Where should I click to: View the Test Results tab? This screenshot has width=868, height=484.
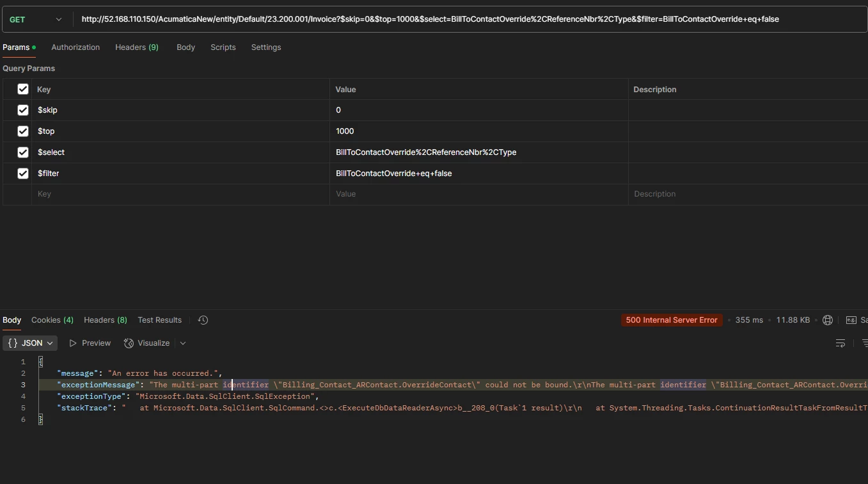coord(159,319)
